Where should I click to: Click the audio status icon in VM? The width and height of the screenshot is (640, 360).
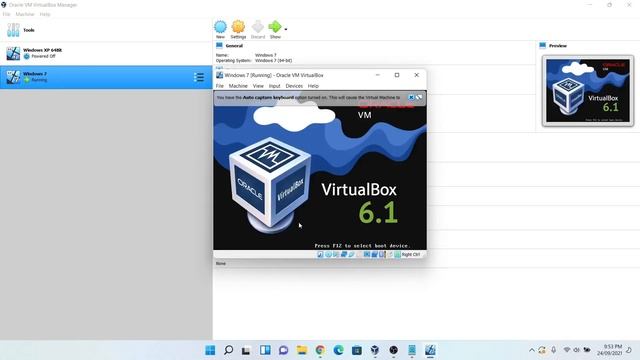336,254
